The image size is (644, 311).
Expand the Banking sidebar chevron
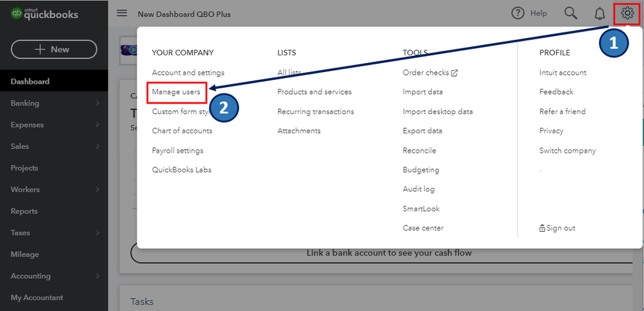(97, 103)
